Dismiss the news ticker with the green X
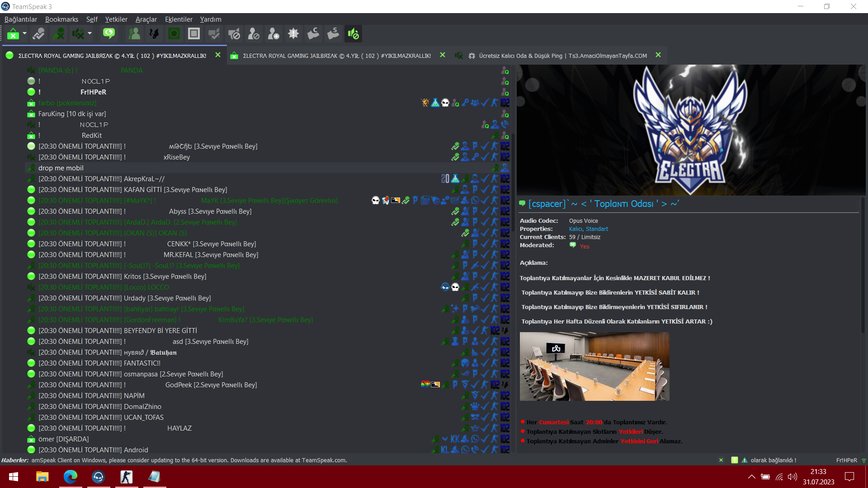The image size is (868, 488). coord(721,460)
